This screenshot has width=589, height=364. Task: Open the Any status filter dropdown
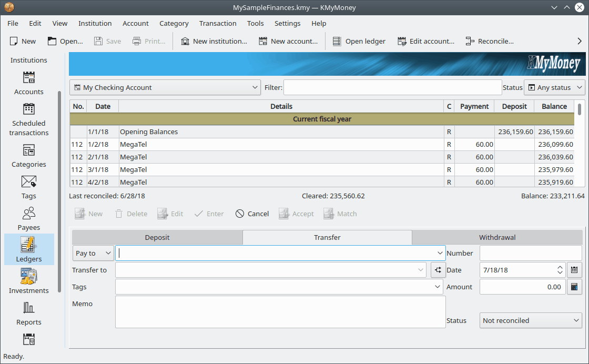tap(554, 87)
